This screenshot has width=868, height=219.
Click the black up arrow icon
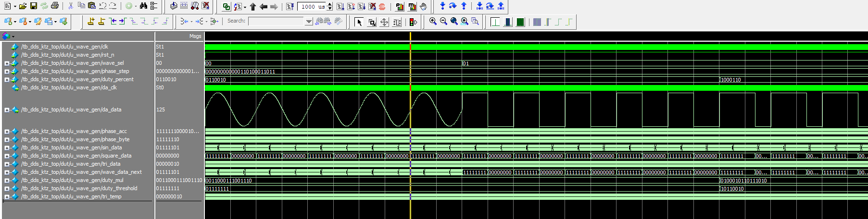253,7
